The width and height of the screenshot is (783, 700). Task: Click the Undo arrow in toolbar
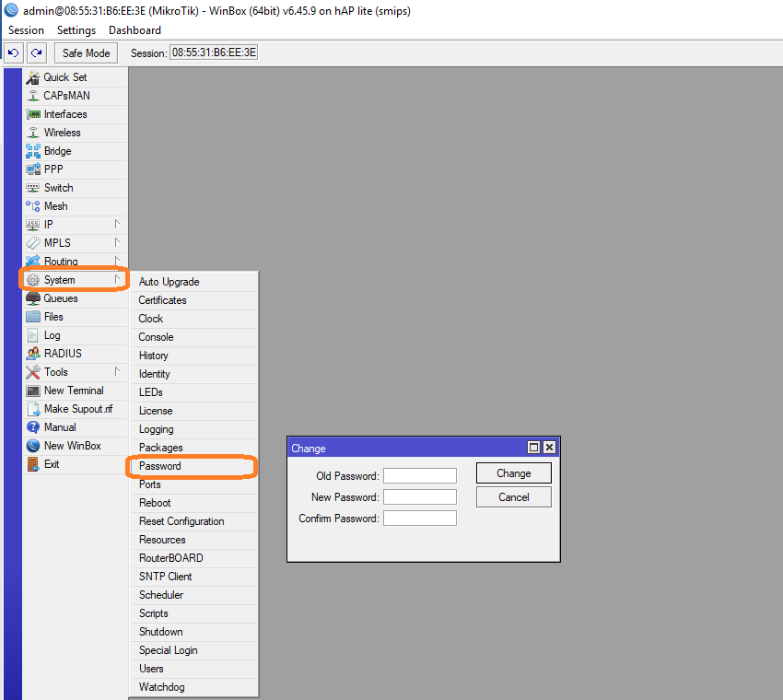[14, 53]
